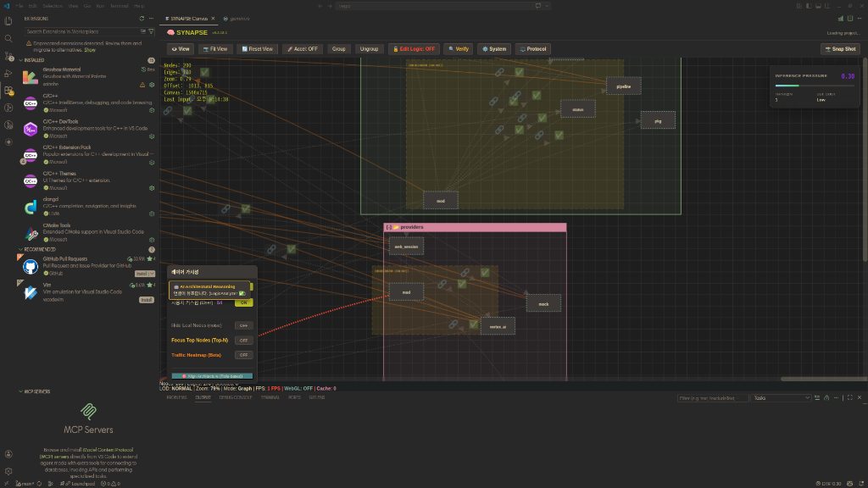Click the green bars icon in editor actions
The height and width of the screenshot is (488, 868).
(841, 19)
